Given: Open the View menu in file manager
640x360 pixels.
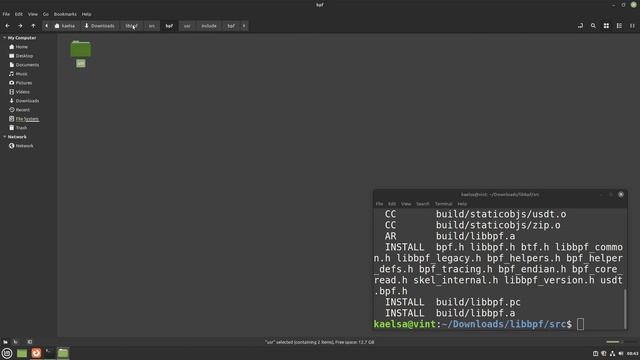Looking at the screenshot, I should coord(33,14).
